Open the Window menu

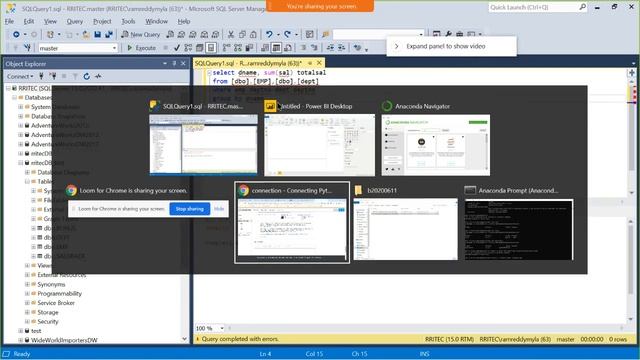coord(156,21)
